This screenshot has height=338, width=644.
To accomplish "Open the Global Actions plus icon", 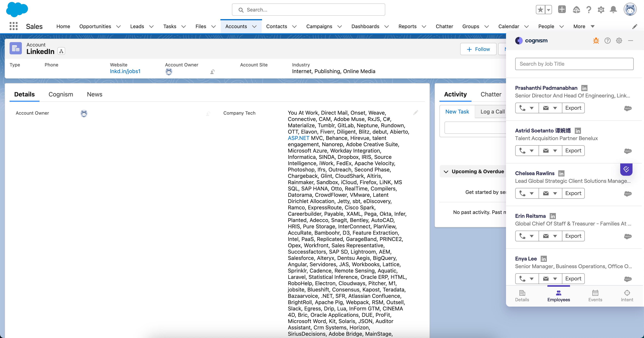I will 562,10.
